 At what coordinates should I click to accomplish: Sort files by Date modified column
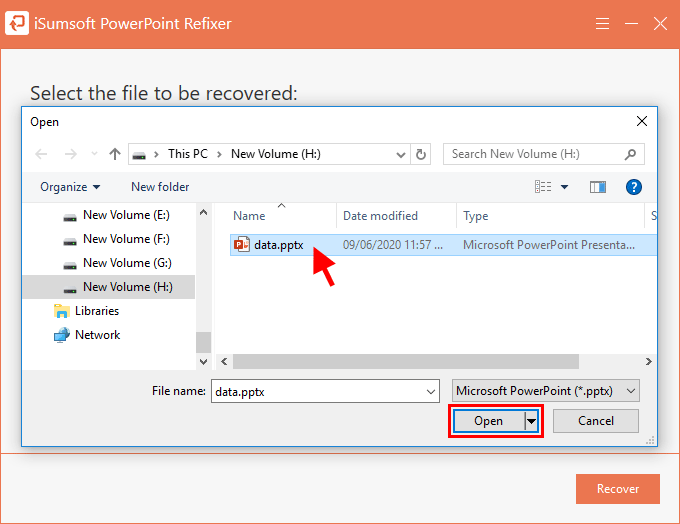(380, 216)
